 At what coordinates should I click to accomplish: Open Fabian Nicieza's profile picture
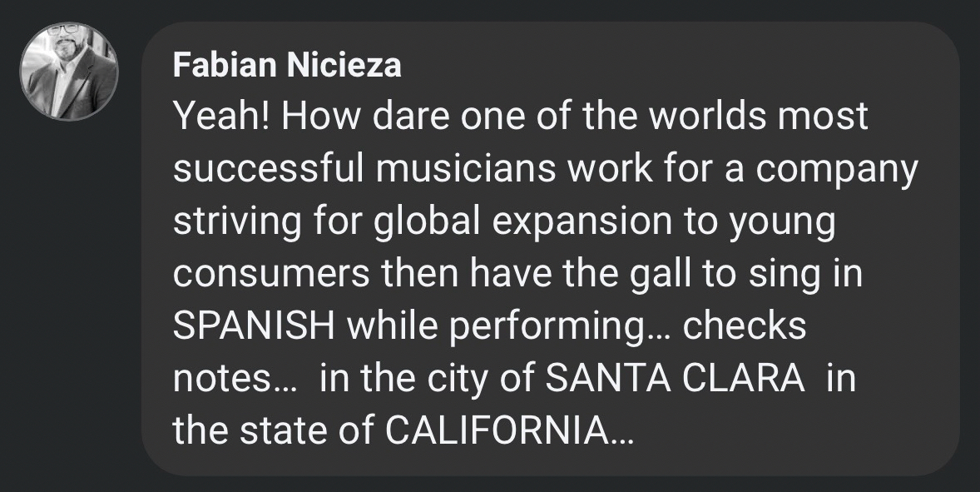tap(69, 72)
